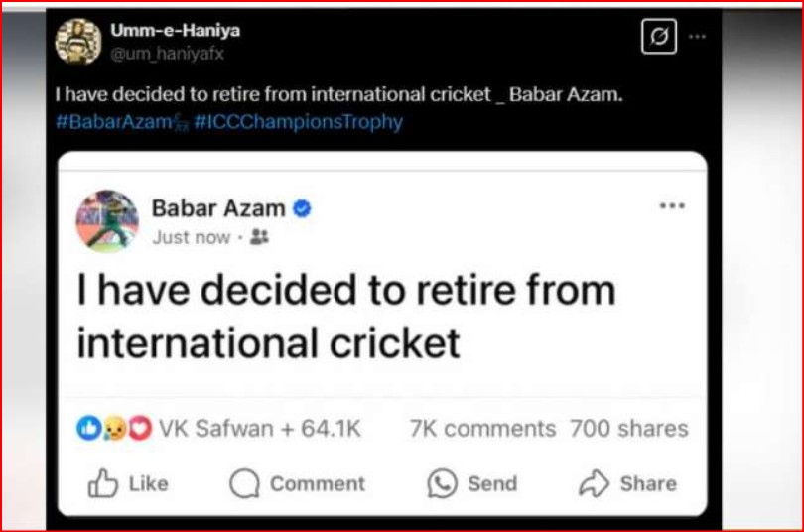This screenshot has width=804, height=532.
Task: Click the red heart reaction icon
Action: point(140,429)
